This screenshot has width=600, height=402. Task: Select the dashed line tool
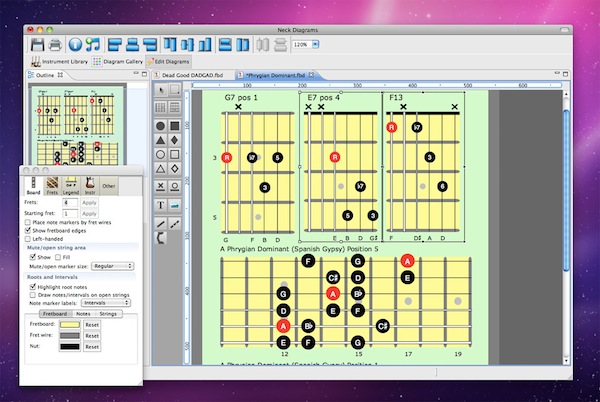[x=175, y=224]
